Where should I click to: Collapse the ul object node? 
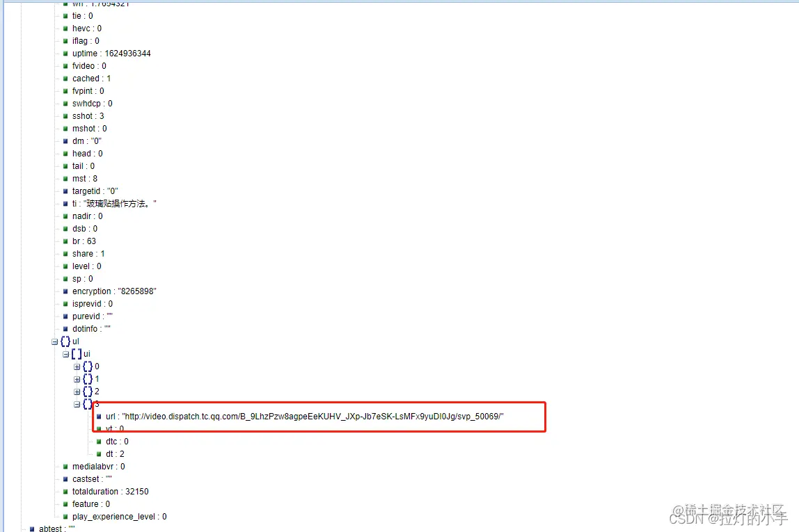click(54, 342)
